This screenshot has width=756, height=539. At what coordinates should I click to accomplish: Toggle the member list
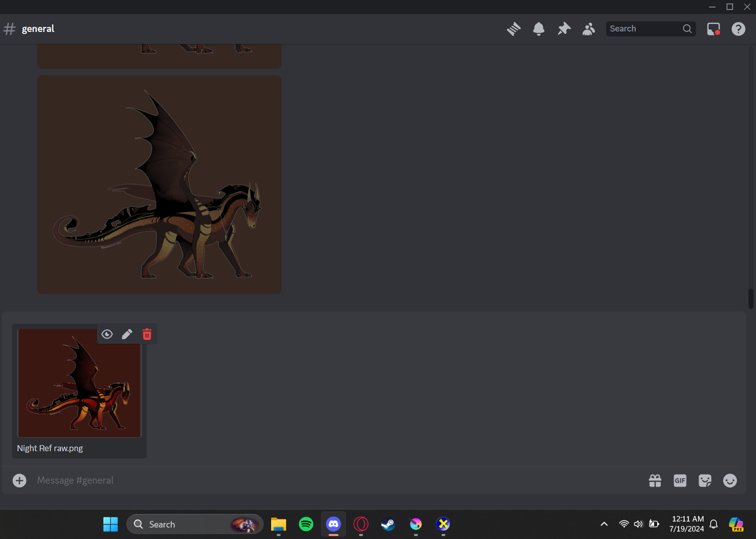[589, 29]
